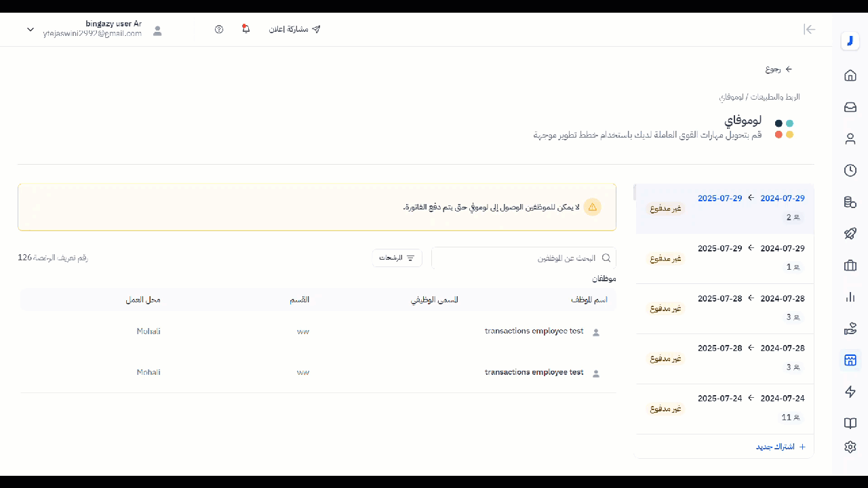Viewport: 868px width, 488px height.
Task: Open the المرشحات filters button
Action: click(397, 258)
